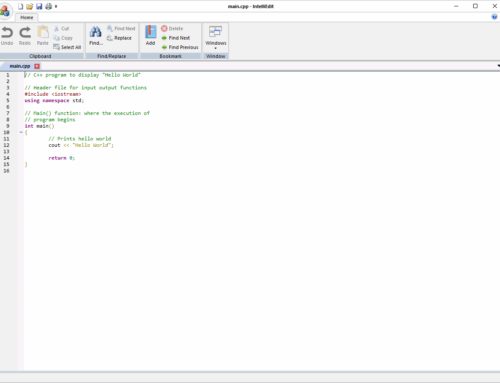Click the open folder icon in quick access
The width and height of the screenshot is (500, 383).
tap(30, 6)
